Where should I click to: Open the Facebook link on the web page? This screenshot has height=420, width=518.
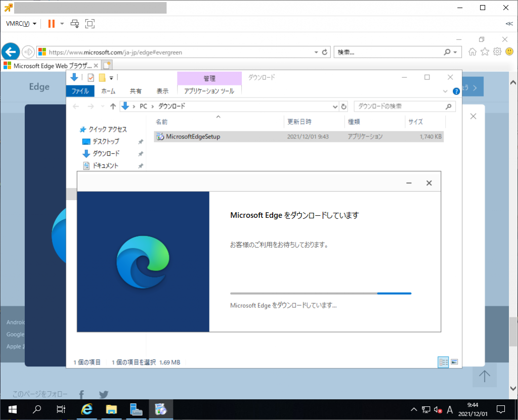pyautogui.click(x=81, y=394)
